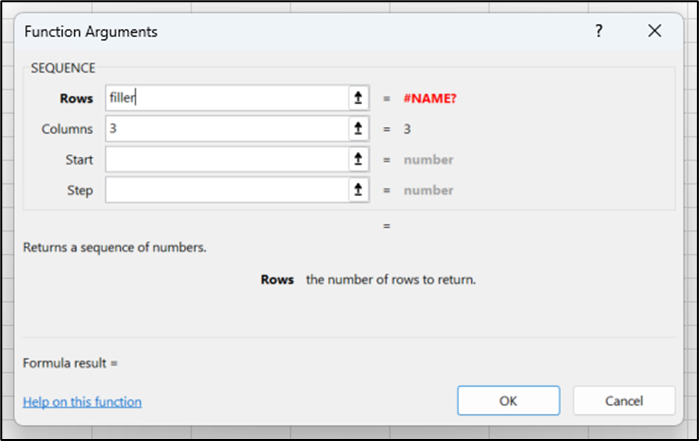Open the "Help on this function" link

coord(82,402)
